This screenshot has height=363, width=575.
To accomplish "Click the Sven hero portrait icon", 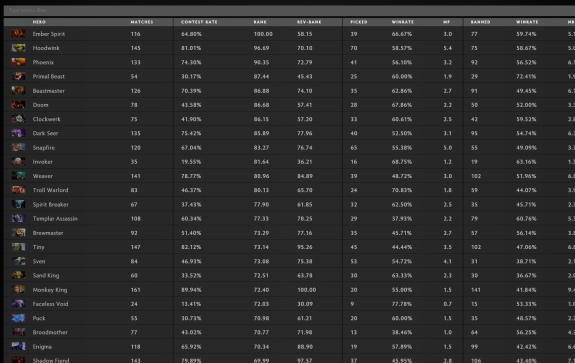I will pyautogui.click(x=18, y=261).
